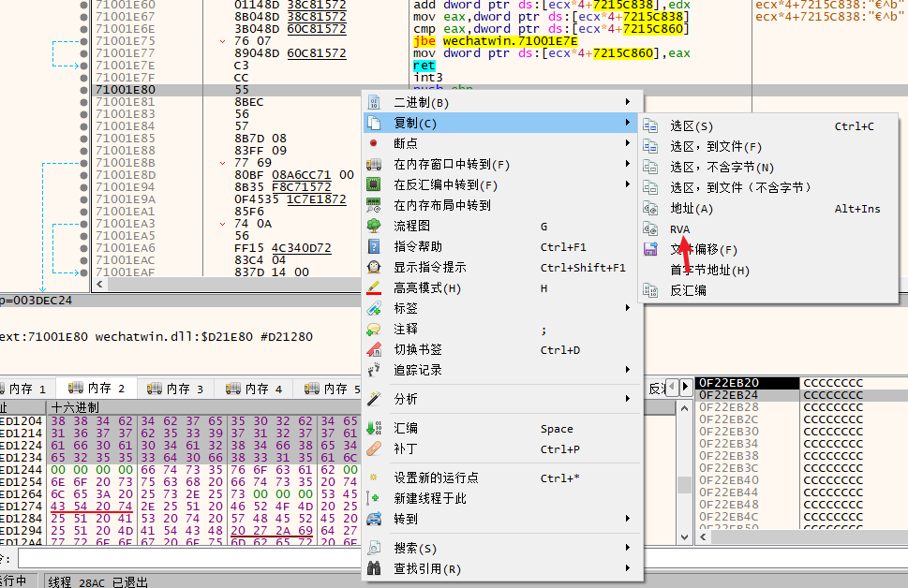Click the 高亮模式 highlight pencil icon
Screen dimensions: 908x588
coord(374,287)
